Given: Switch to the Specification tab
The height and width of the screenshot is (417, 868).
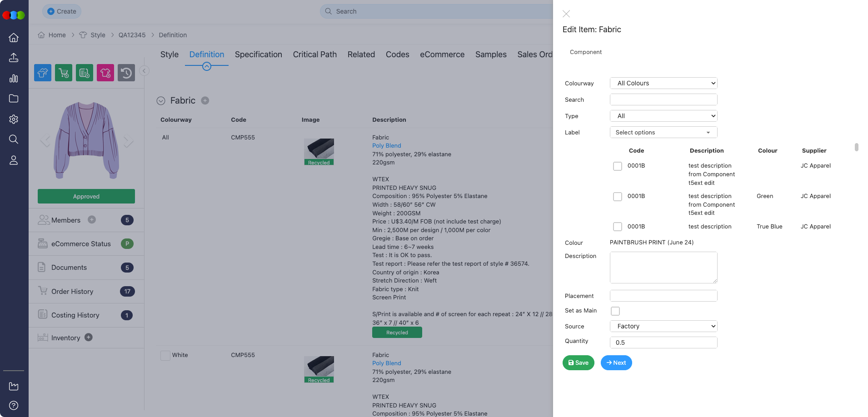Looking at the screenshot, I should pos(258,55).
